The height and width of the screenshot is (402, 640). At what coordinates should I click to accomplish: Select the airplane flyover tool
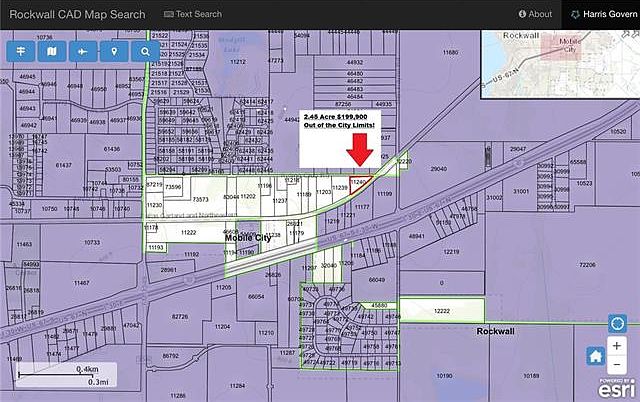tap(83, 50)
